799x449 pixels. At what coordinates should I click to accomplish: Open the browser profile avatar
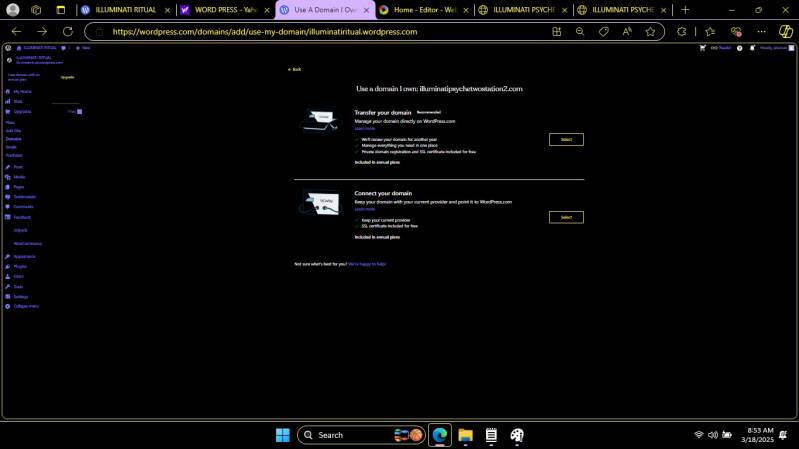point(13,10)
